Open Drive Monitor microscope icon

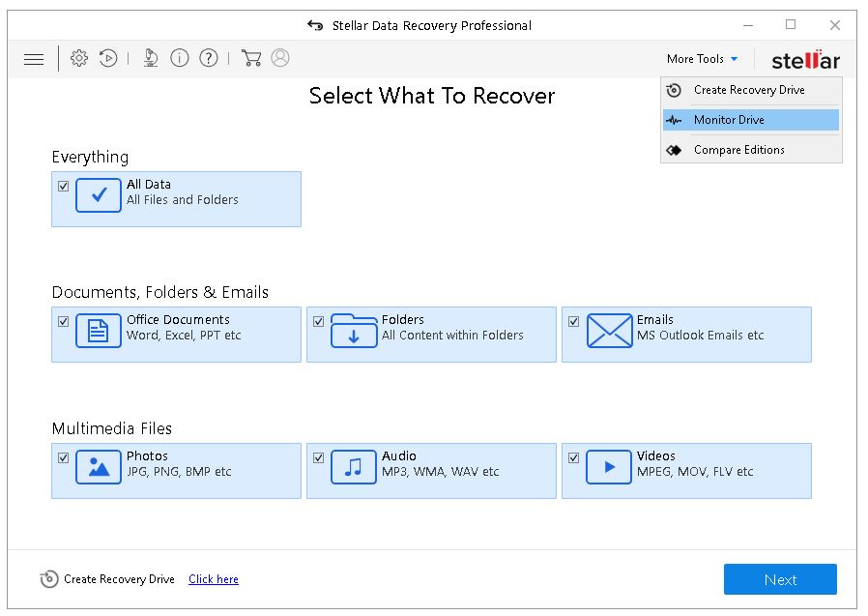[150, 58]
